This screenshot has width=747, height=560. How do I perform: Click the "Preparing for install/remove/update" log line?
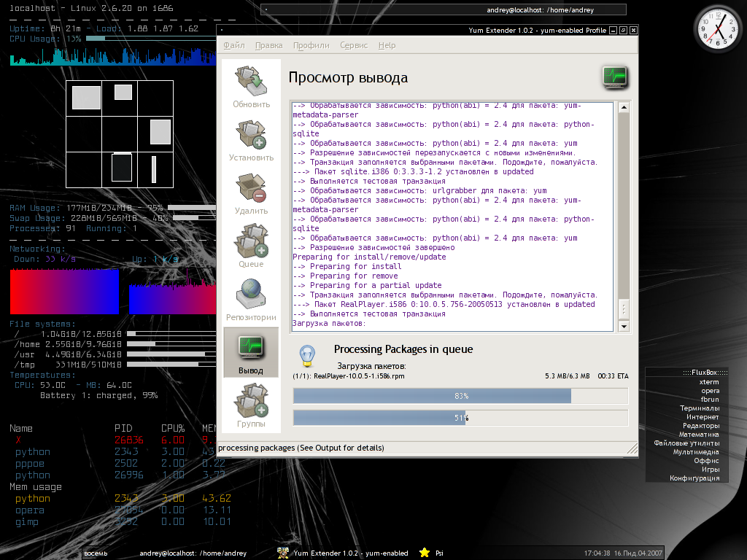pos(369,257)
